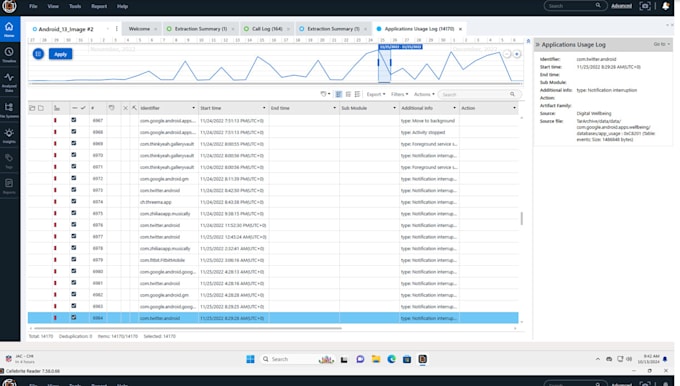The height and width of the screenshot is (386, 680).
Task: Open Analyzed Data in sidebar
Action: [9, 81]
